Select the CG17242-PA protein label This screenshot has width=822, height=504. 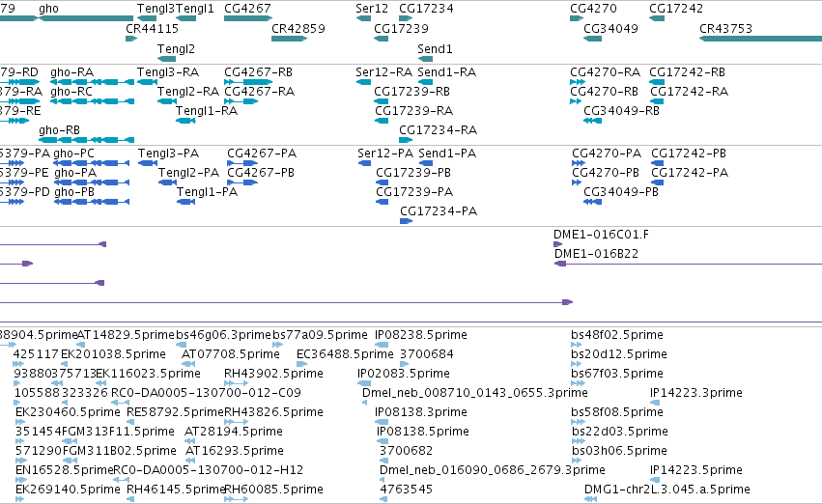(x=690, y=173)
